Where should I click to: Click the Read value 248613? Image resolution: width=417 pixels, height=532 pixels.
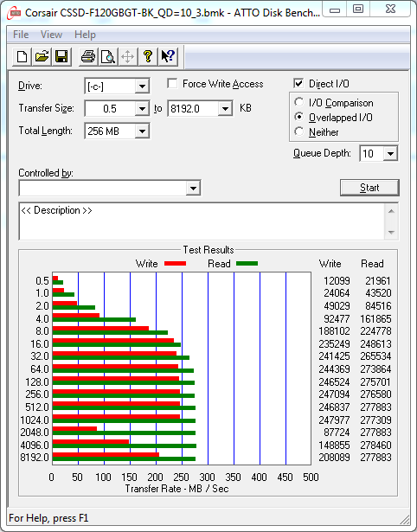[x=375, y=343]
